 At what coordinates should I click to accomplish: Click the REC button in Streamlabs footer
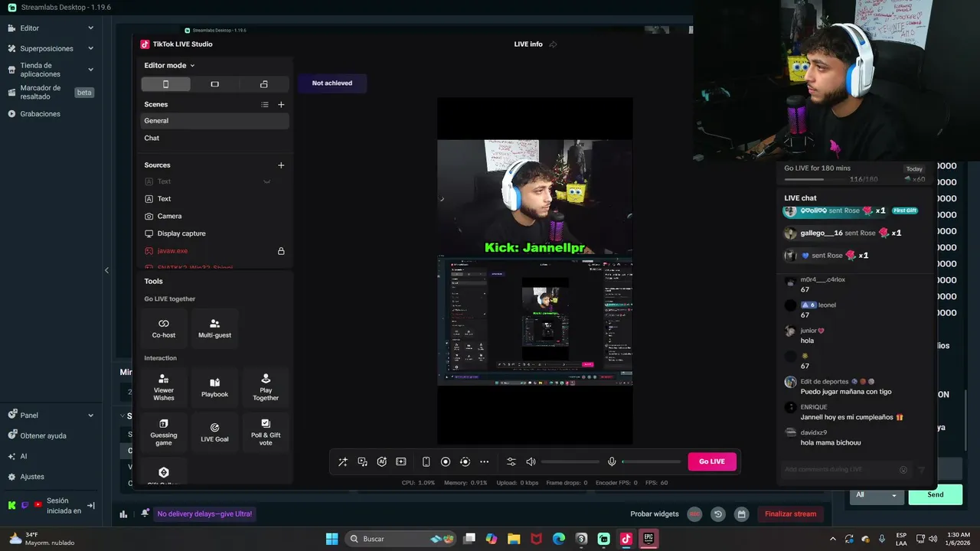click(694, 514)
